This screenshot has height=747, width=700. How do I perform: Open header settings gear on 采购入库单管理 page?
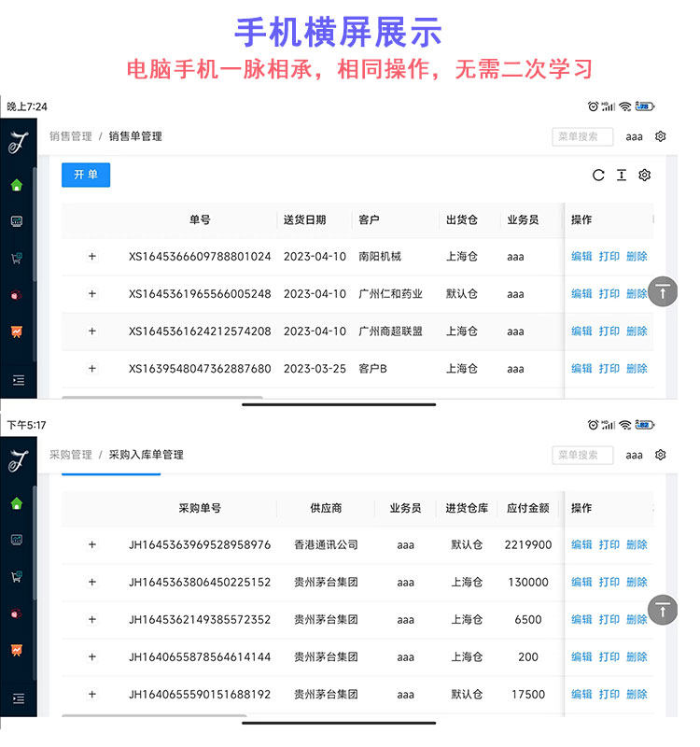[661, 455]
